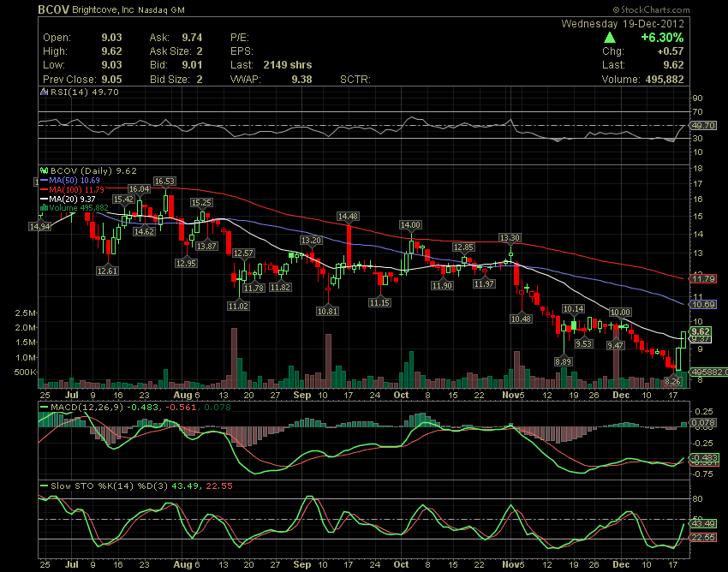Viewport: 728px width, 572px height.
Task: Click the MACD(12,26,9) legend text
Action: [87, 408]
